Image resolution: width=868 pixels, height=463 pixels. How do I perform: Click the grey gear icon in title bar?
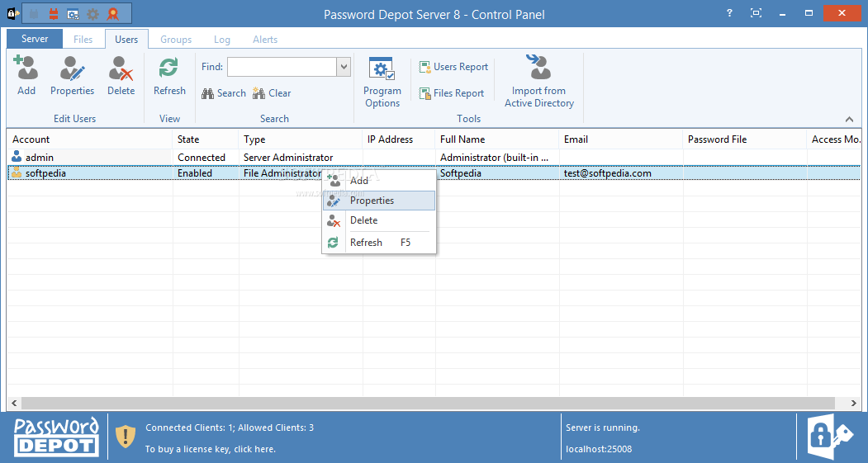pos(92,14)
